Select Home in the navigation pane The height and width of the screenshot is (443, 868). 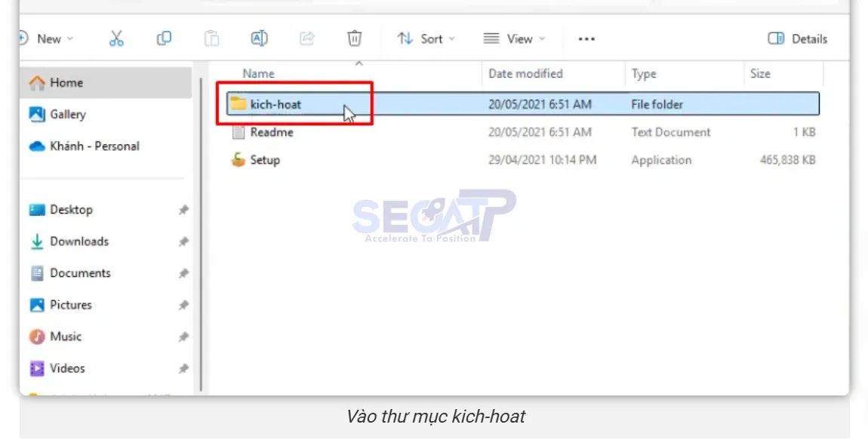[x=63, y=83]
